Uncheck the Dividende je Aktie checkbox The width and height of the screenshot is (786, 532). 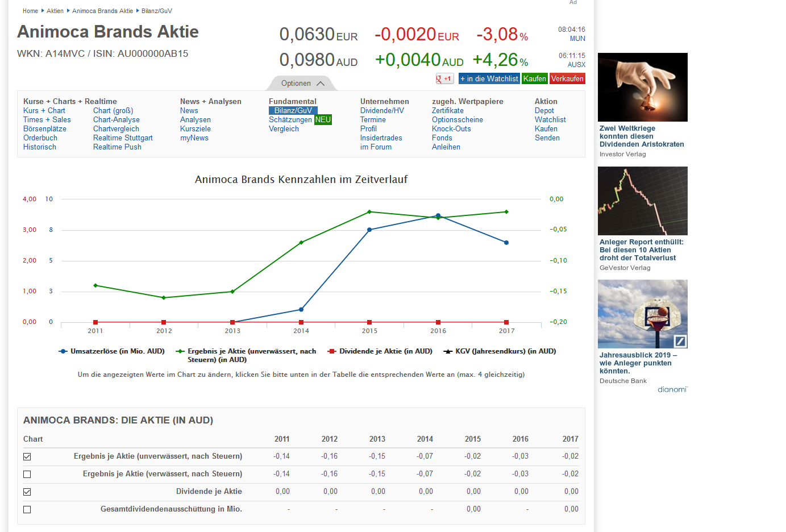pyautogui.click(x=27, y=492)
